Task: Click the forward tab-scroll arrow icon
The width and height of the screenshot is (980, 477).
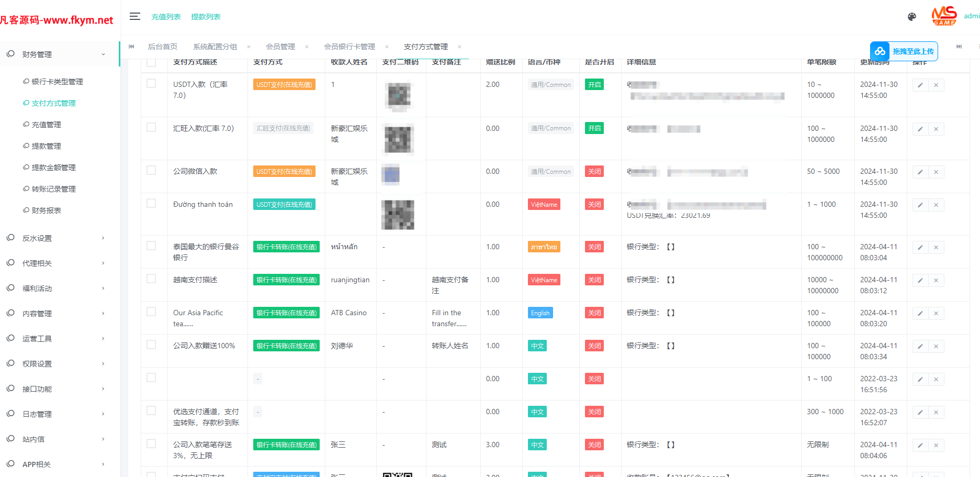Action: pos(959,47)
